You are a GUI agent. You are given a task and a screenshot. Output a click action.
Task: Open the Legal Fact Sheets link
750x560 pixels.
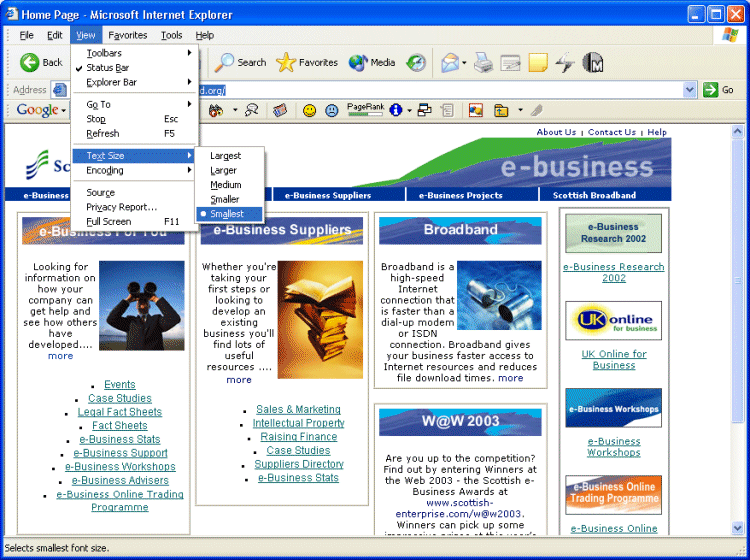coord(120,412)
